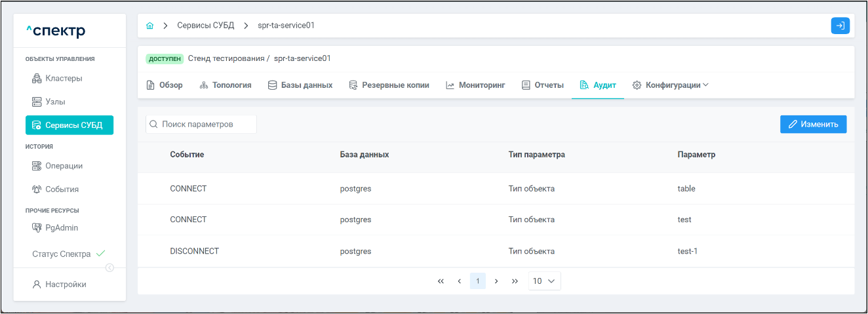This screenshot has height=314, width=868.
Task: Click Сервисы СУБД breadcrumb link
Action: [x=205, y=26]
